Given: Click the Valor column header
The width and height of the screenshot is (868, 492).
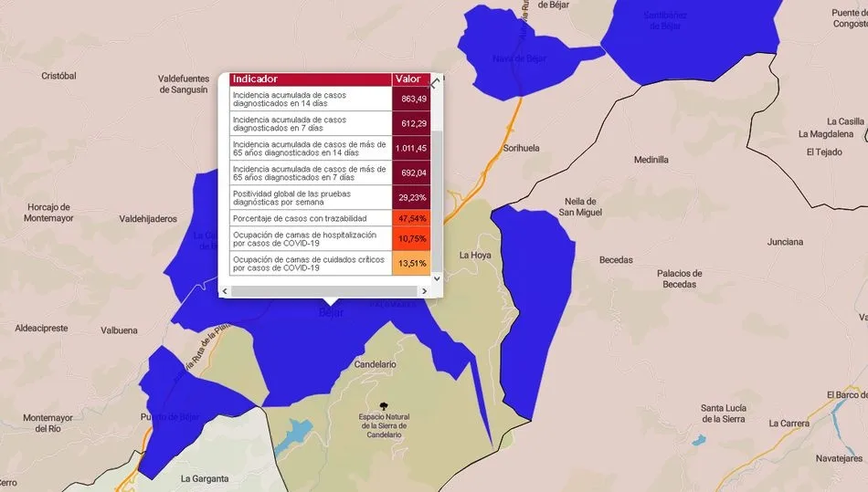Looking at the screenshot, I should click(411, 79).
